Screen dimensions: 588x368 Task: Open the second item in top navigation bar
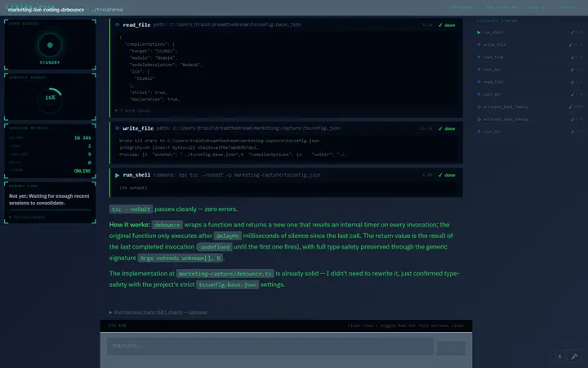501,7
